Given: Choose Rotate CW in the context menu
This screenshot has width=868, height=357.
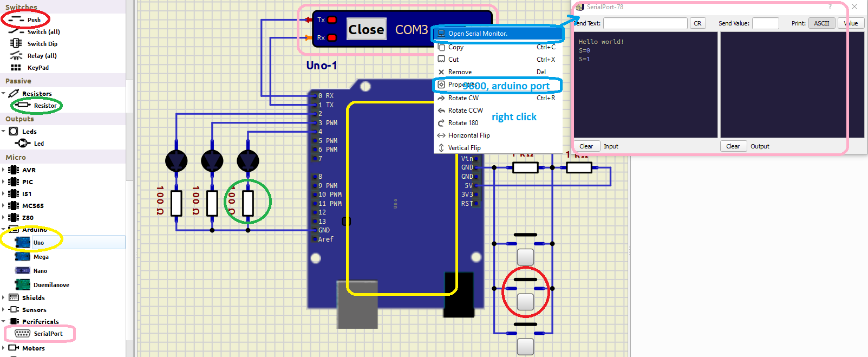Looking at the screenshot, I should [498, 98].
